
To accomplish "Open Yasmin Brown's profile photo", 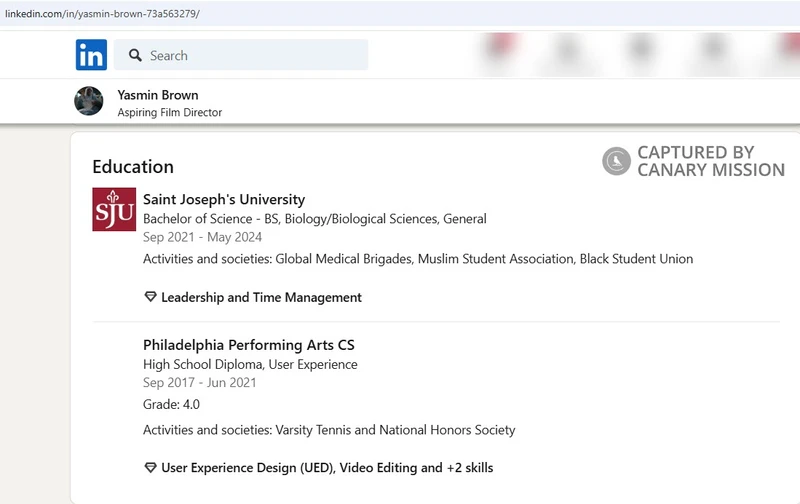I will click(x=89, y=101).
